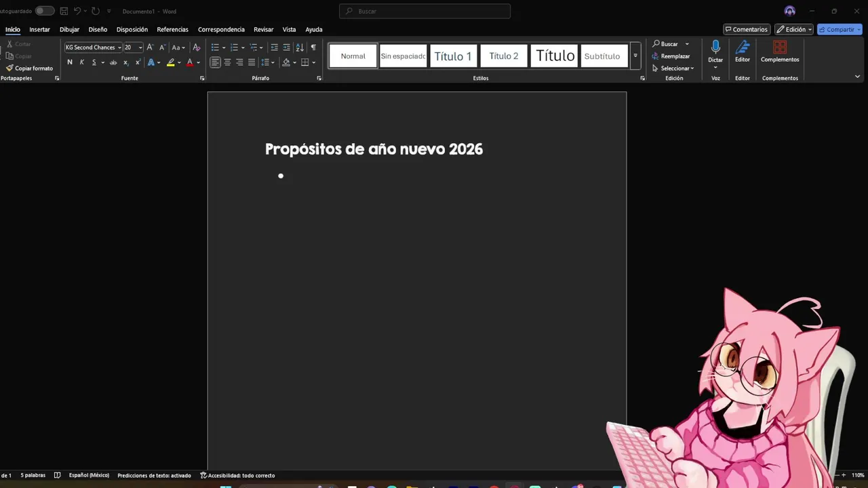The height and width of the screenshot is (488, 868).
Task: Toggle strikethrough formatting
Action: [x=113, y=62]
